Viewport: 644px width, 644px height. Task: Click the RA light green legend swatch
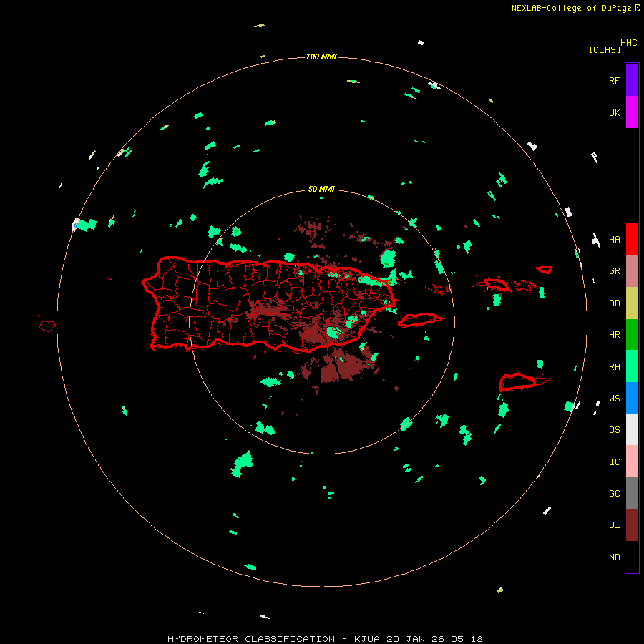click(632, 366)
